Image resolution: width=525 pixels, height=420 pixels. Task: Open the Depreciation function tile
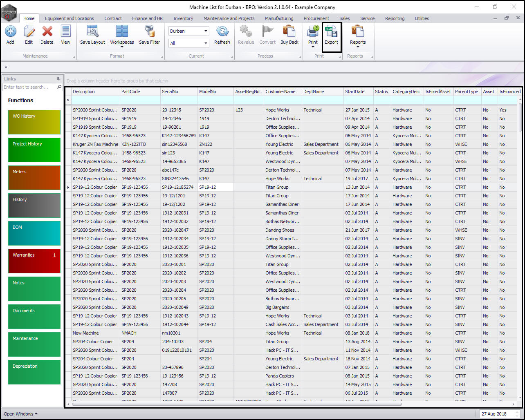34,372
